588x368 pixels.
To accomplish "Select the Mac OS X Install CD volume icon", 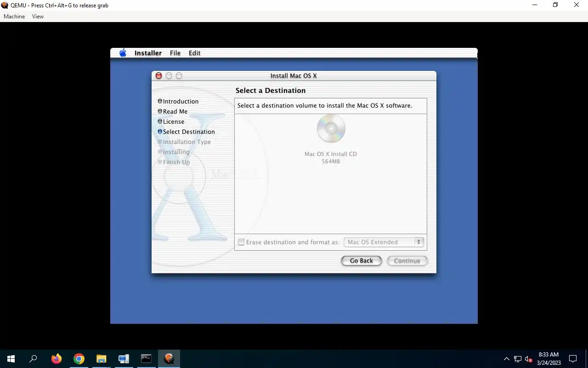I will click(x=331, y=128).
